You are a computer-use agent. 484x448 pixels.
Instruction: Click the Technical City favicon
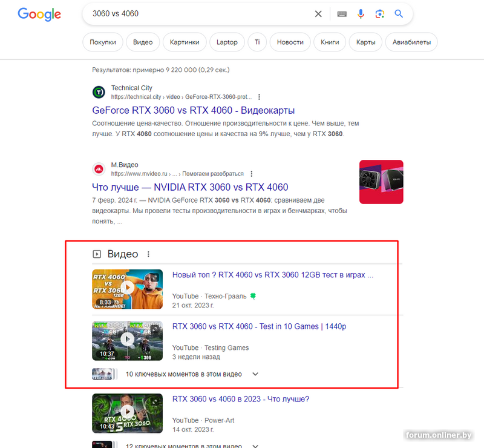click(99, 92)
